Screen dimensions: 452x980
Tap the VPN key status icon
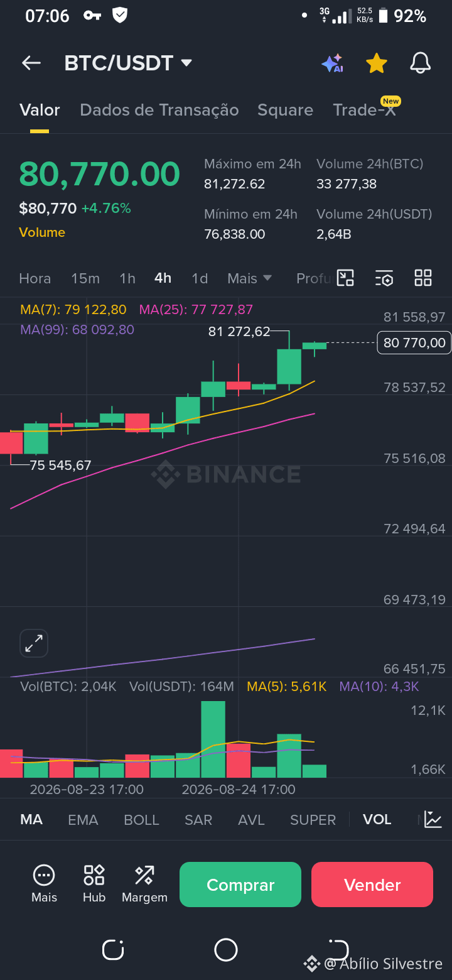(92, 16)
